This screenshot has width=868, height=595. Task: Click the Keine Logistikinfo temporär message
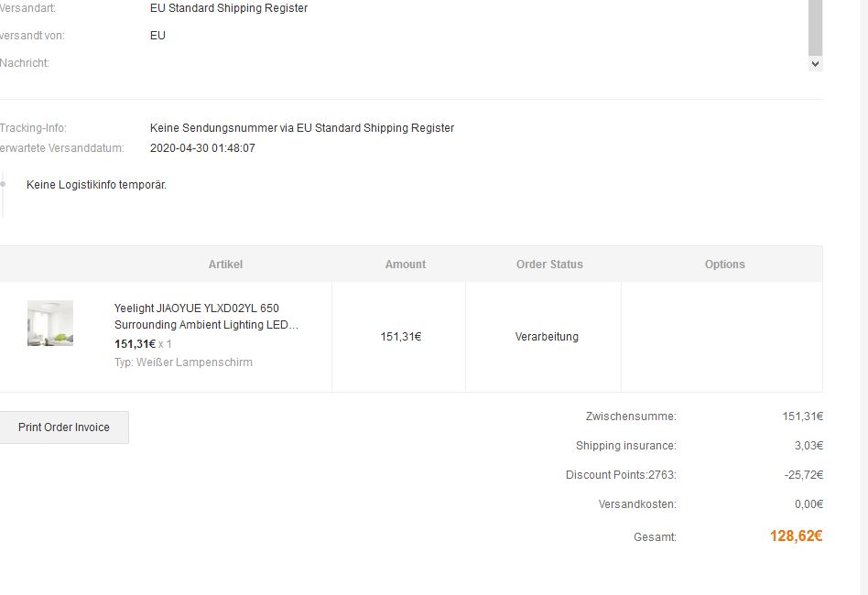96,185
